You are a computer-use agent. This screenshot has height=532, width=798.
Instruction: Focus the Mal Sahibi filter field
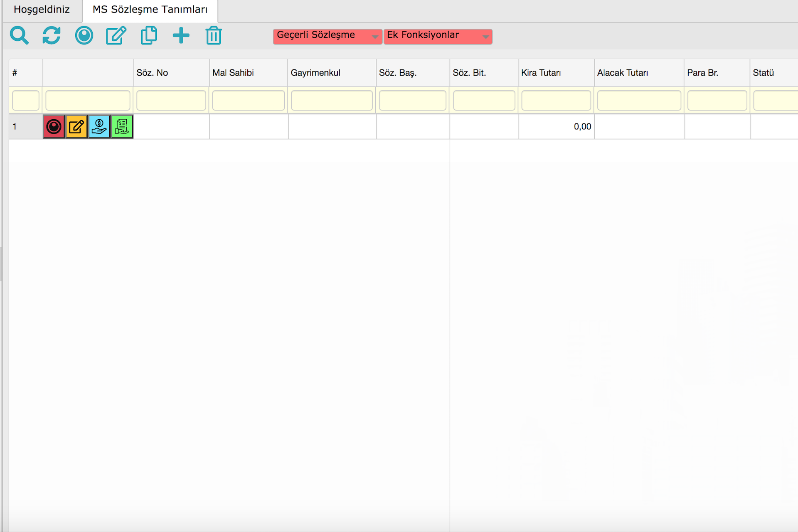(248, 101)
